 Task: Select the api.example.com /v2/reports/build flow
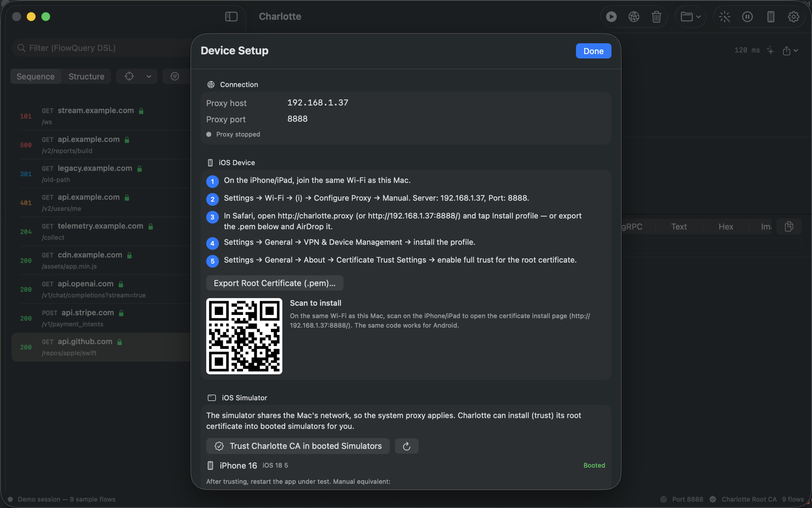[100, 145]
